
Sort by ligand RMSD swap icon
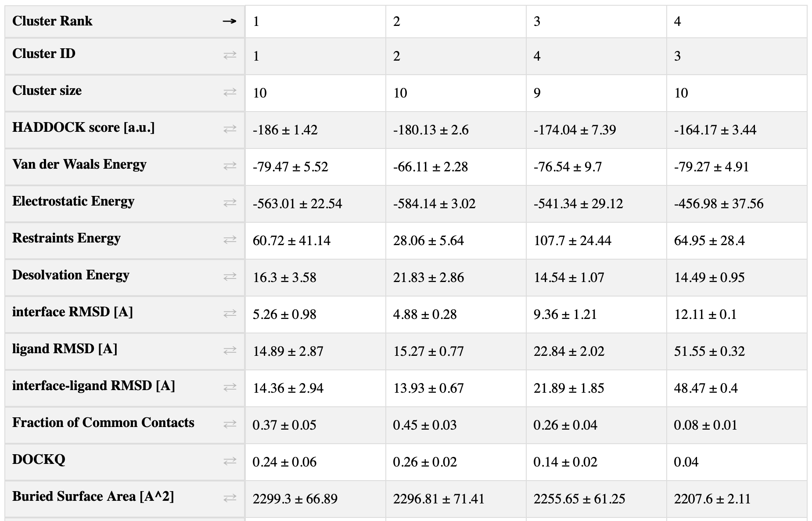[x=230, y=351]
